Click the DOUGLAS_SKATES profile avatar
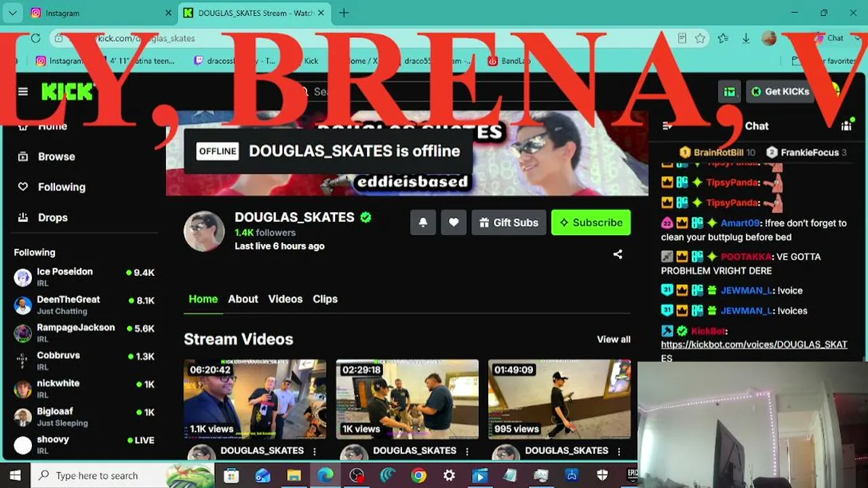Screen dimensions: 868x488 click(x=204, y=231)
